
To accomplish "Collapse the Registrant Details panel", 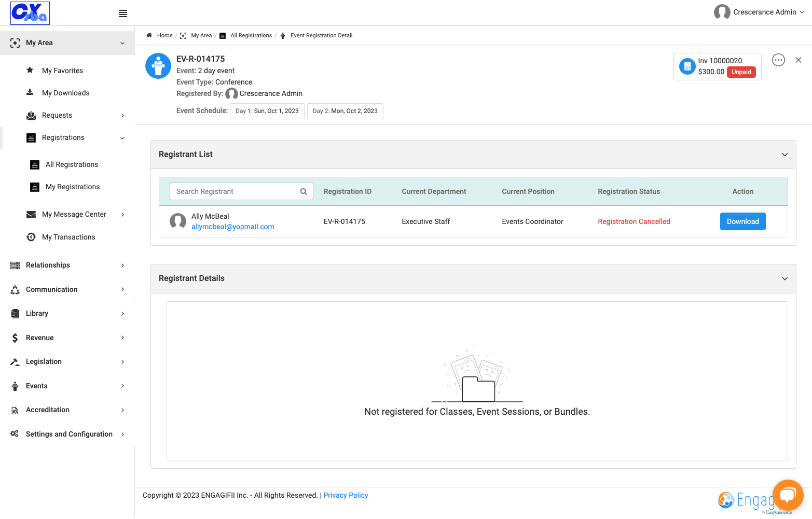I will tap(785, 278).
